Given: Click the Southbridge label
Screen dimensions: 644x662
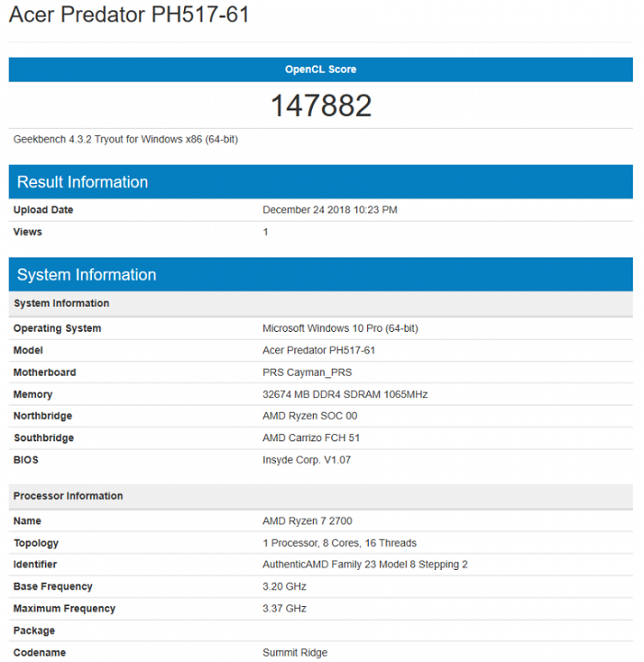Looking at the screenshot, I should [x=43, y=439].
